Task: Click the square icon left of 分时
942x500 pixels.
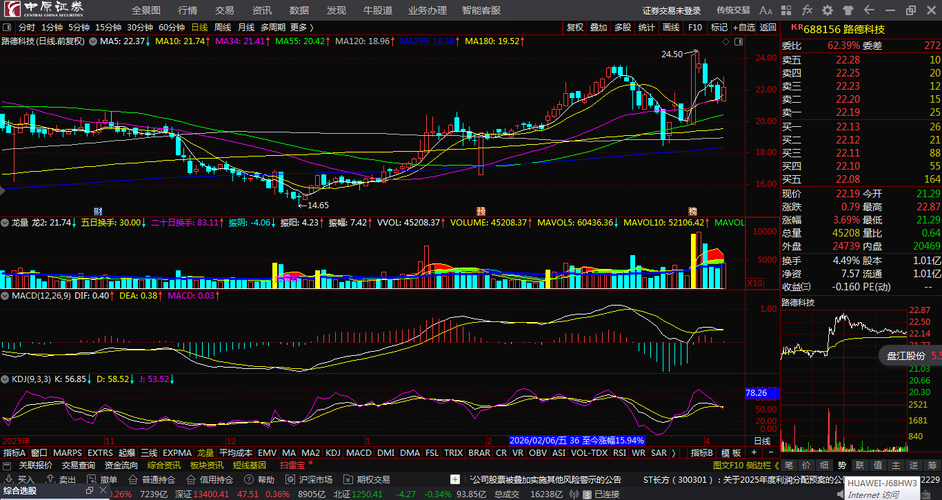Action: coord(7,27)
